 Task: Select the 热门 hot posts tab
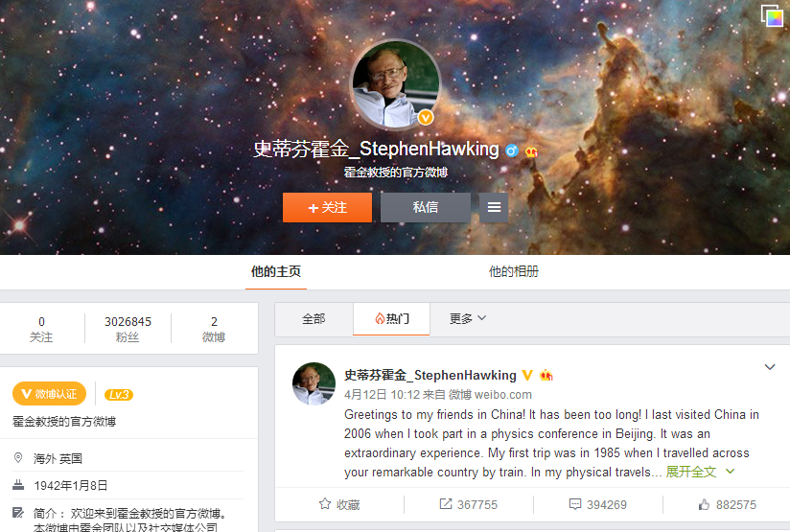391,319
